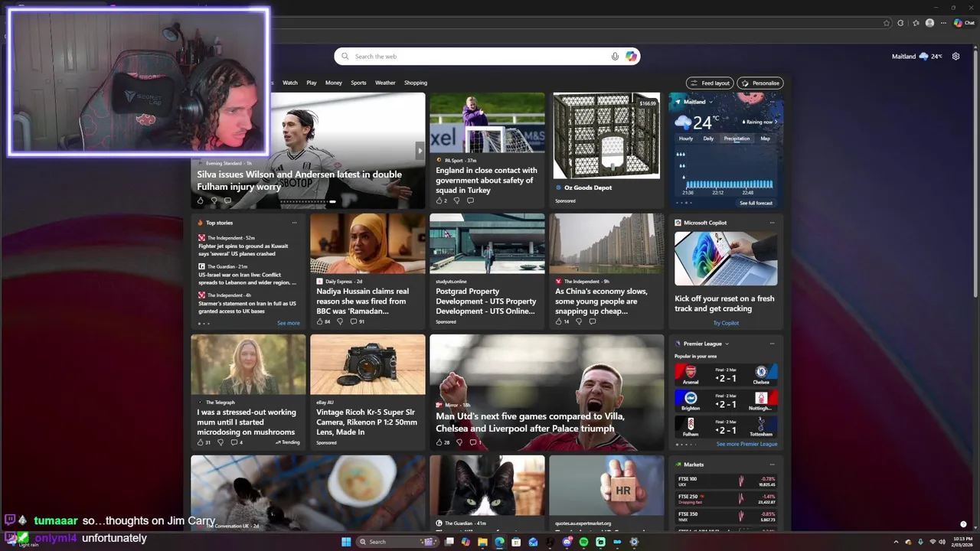Image resolution: width=980 pixels, height=551 pixels.
Task: Click the microphone voice search icon
Action: click(615, 56)
